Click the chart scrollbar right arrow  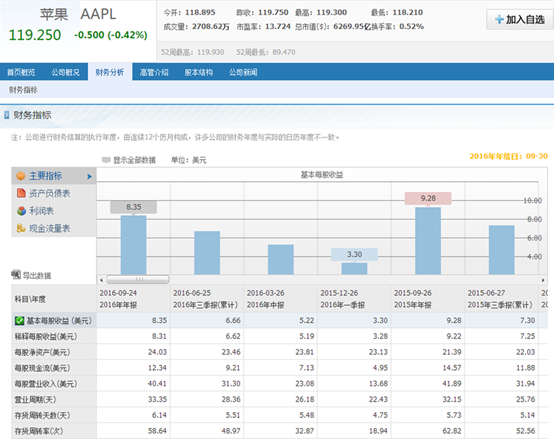tap(543, 280)
